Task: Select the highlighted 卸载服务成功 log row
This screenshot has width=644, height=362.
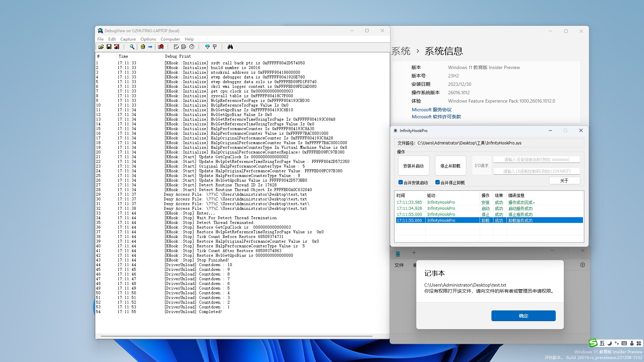Action: (489, 221)
